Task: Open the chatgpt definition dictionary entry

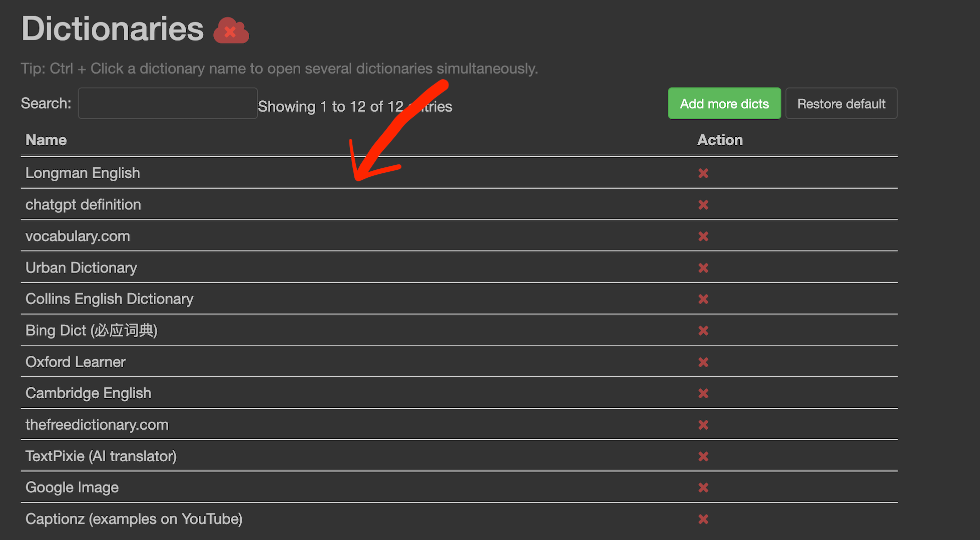Action: tap(83, 205)
